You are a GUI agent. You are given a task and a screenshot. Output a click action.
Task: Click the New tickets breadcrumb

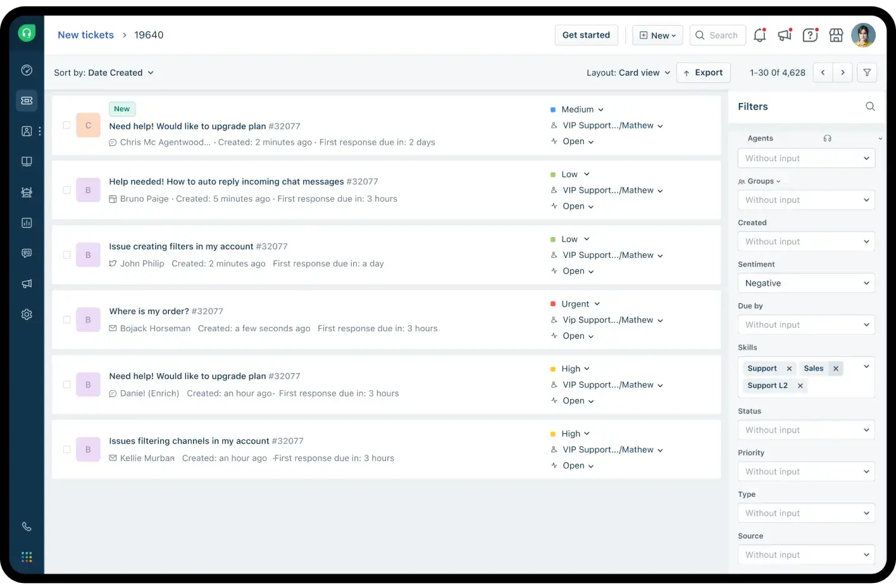click(86, 35)
